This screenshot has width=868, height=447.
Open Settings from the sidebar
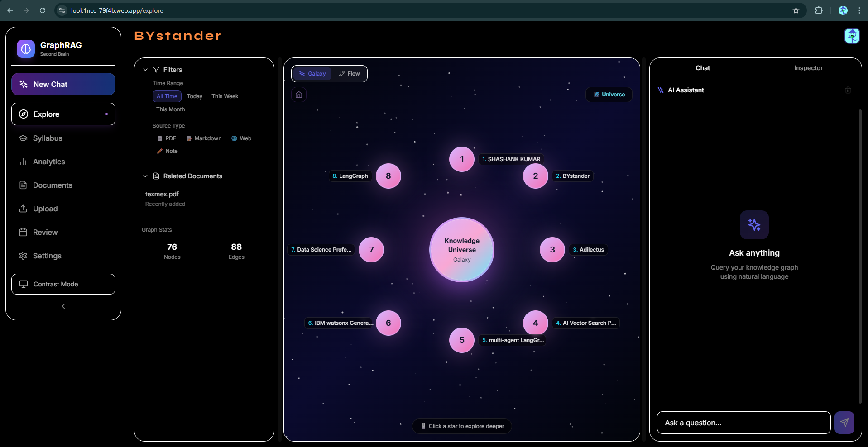pyautogui.click(x=63, y=256)
